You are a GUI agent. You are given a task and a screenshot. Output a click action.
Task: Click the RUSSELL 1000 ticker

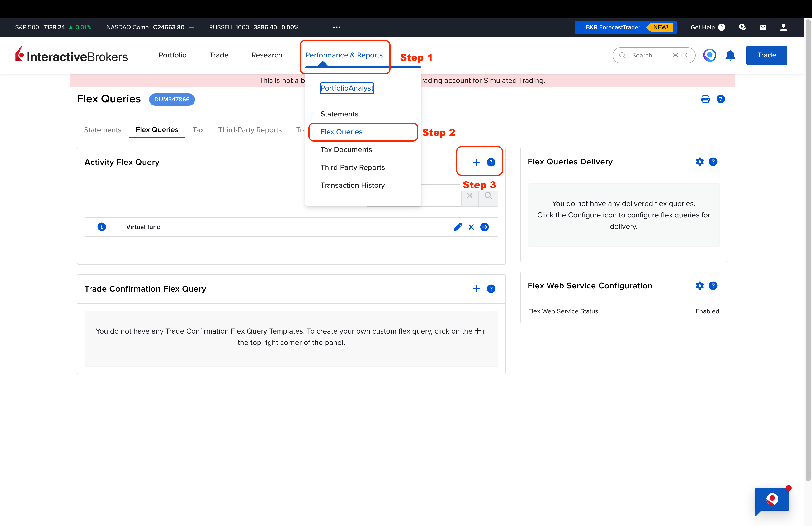point(254,27)
